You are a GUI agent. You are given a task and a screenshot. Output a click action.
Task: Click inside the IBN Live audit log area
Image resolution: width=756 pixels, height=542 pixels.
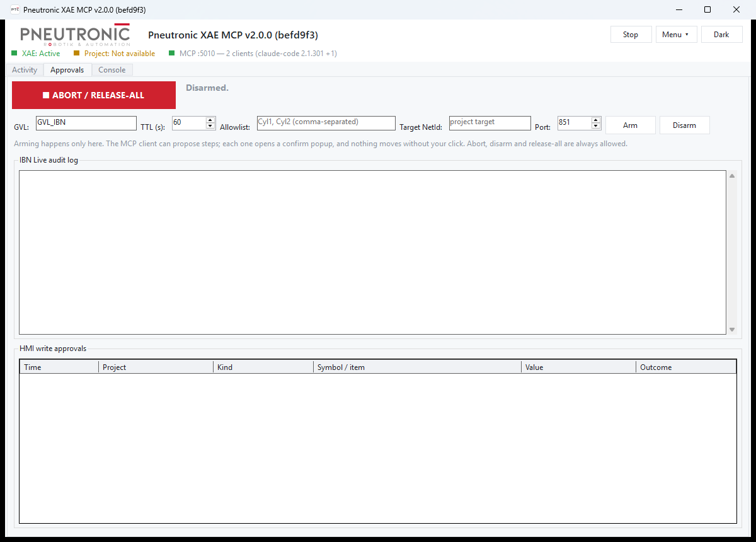point(372,252)
